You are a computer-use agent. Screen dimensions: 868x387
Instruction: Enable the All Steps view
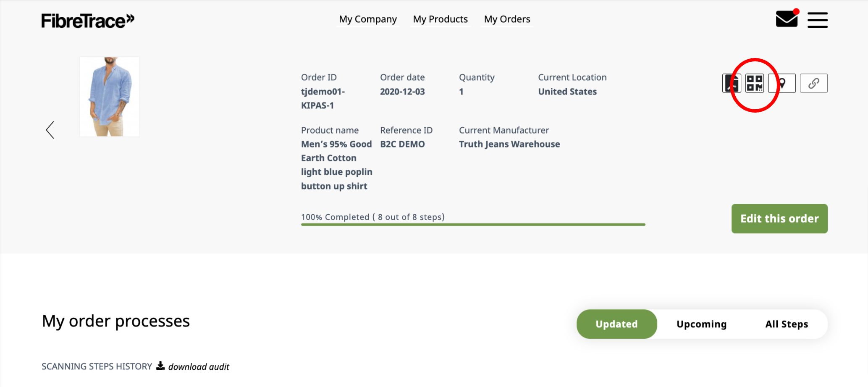click(x=787, y=324)
